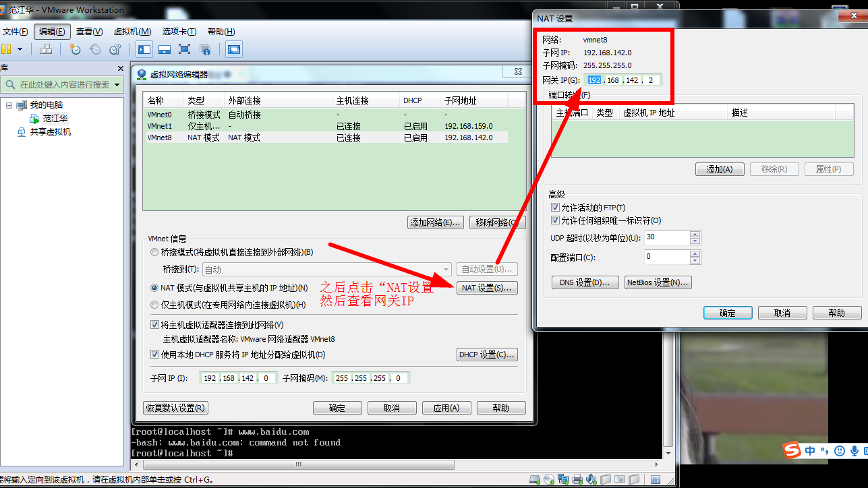
Task: Increase the UDP timeout spinner value
Action: coord(695,234)
